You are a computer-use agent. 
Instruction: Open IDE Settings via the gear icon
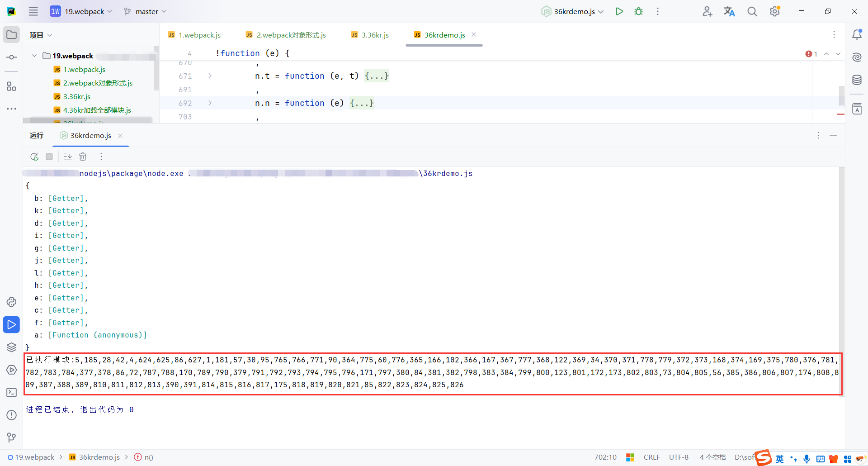[775, 11]
